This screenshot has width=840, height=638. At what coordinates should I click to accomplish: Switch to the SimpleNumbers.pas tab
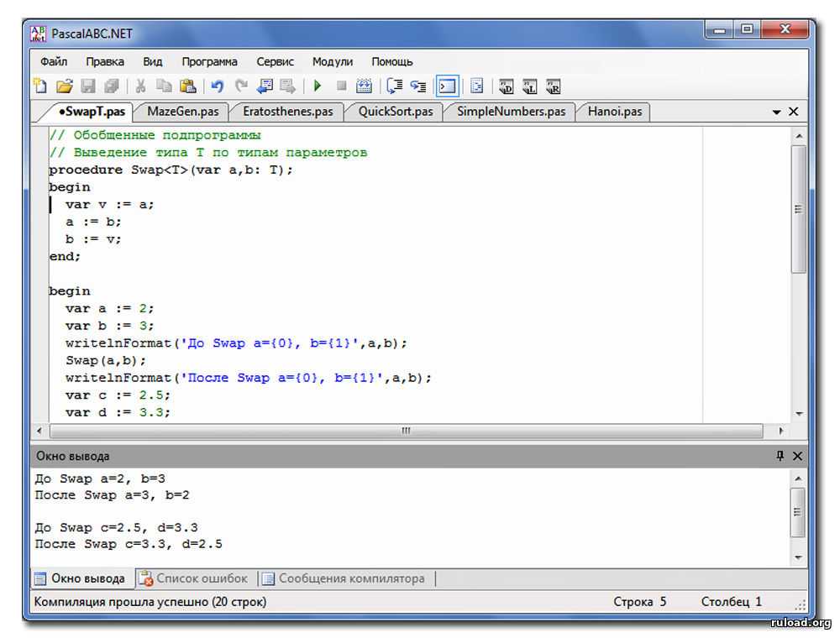tap(511, 112)
